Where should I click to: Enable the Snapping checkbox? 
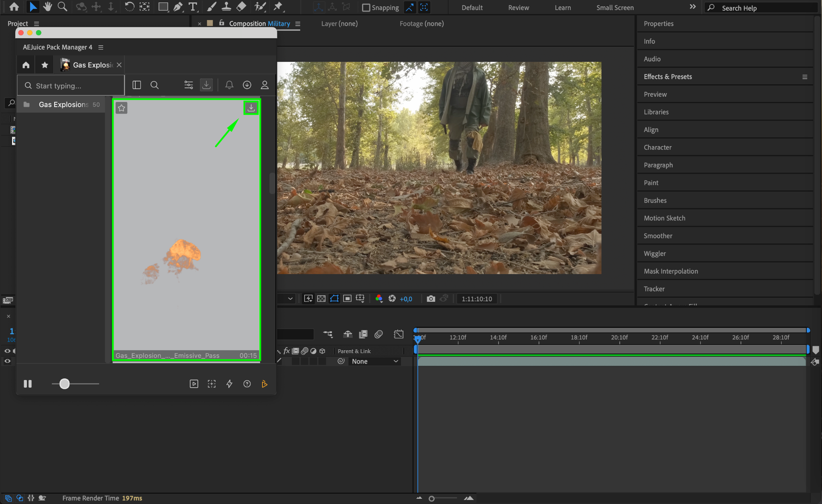pyautogui.click(x=366, y=8)
